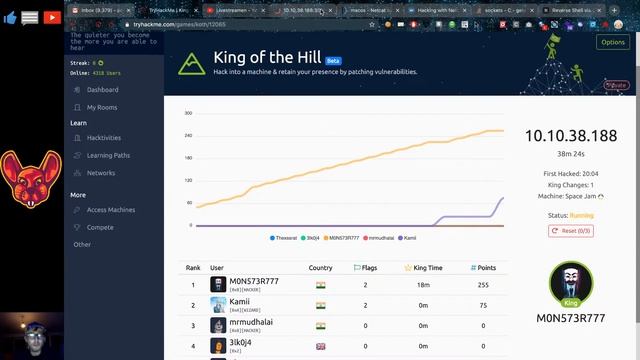Click M0N573R777's avatar in rank table
The height and width of the screenshot is (360, 640).
coord(218,284)
